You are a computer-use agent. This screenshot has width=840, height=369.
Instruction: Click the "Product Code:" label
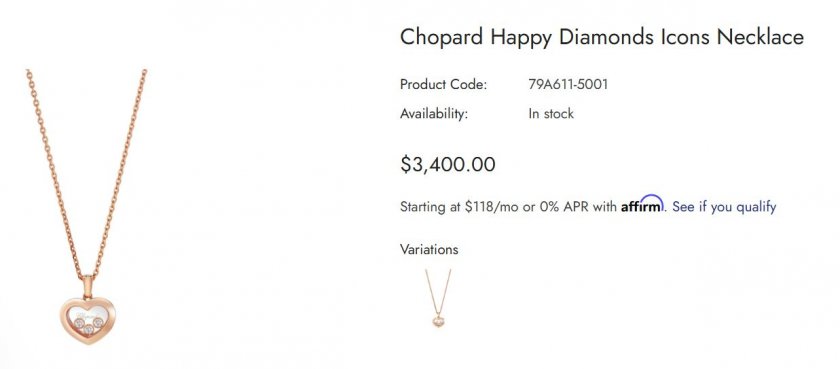(443, 85)
